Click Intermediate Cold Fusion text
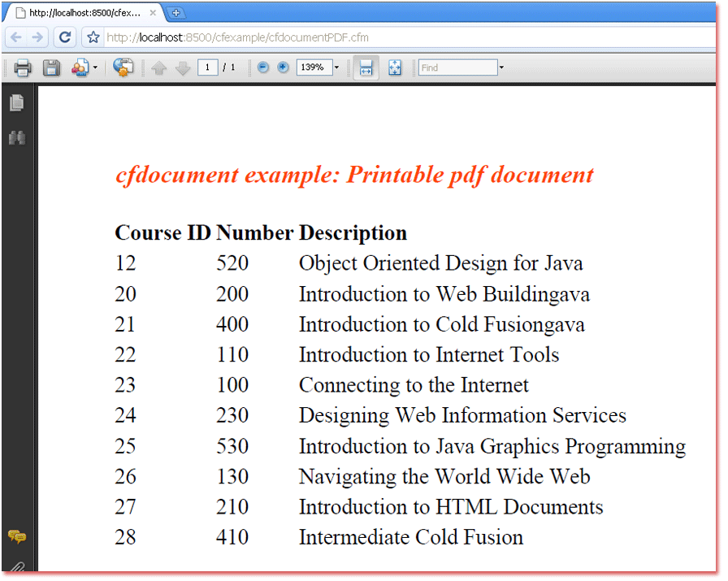 tap(411, 537)
